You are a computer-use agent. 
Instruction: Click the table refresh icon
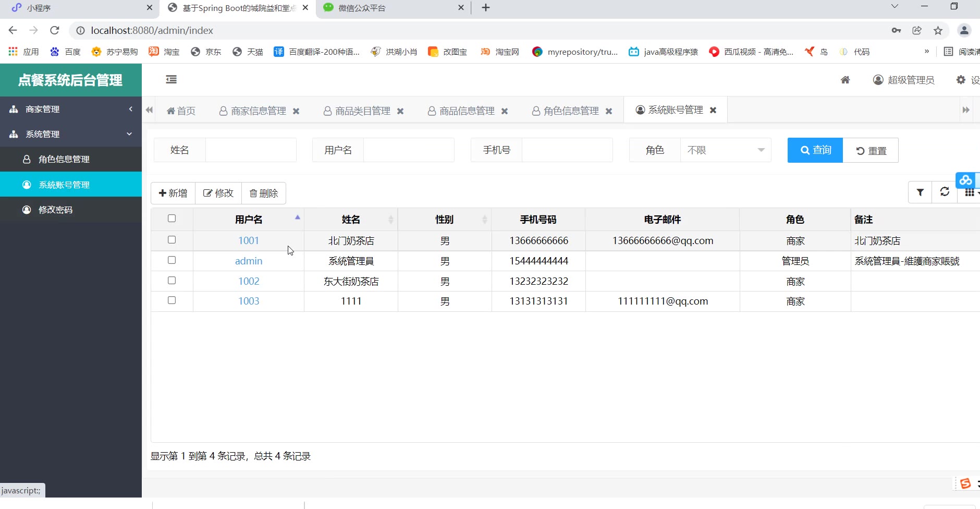click(944, 192)
